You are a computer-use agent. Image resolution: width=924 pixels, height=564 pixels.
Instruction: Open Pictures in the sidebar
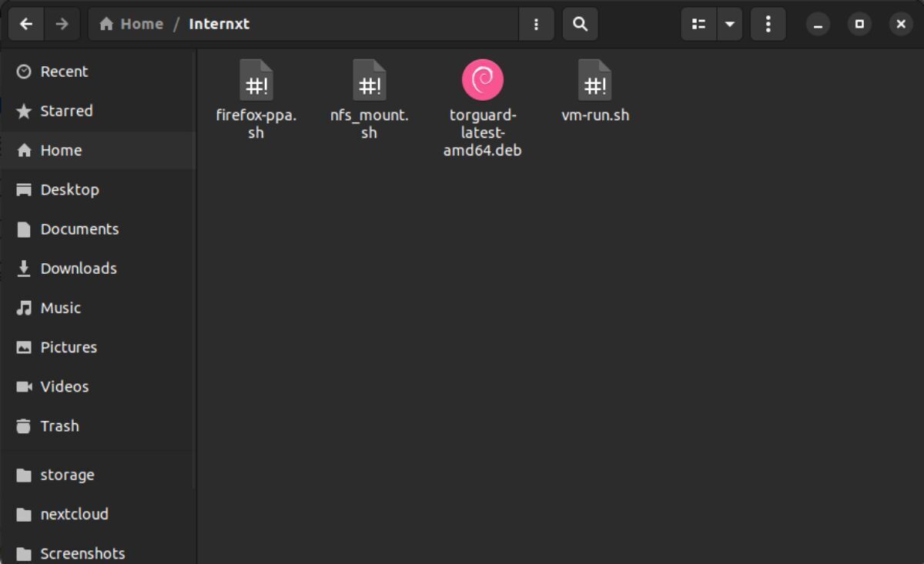coord(98,347)
